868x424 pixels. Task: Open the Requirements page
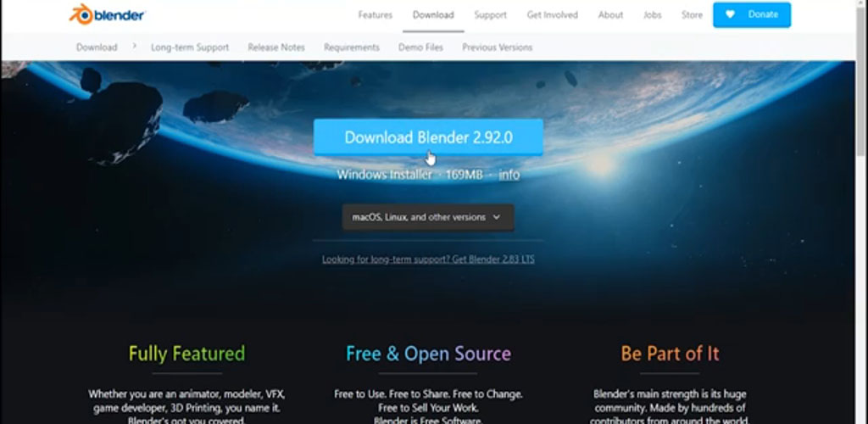pos(352,47)
